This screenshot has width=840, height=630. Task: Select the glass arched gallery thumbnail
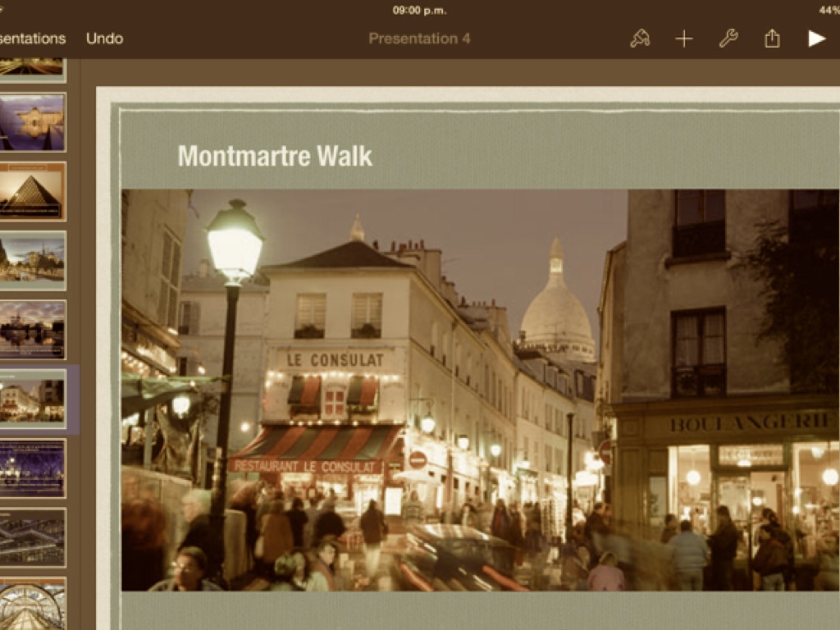pos(33,603)
